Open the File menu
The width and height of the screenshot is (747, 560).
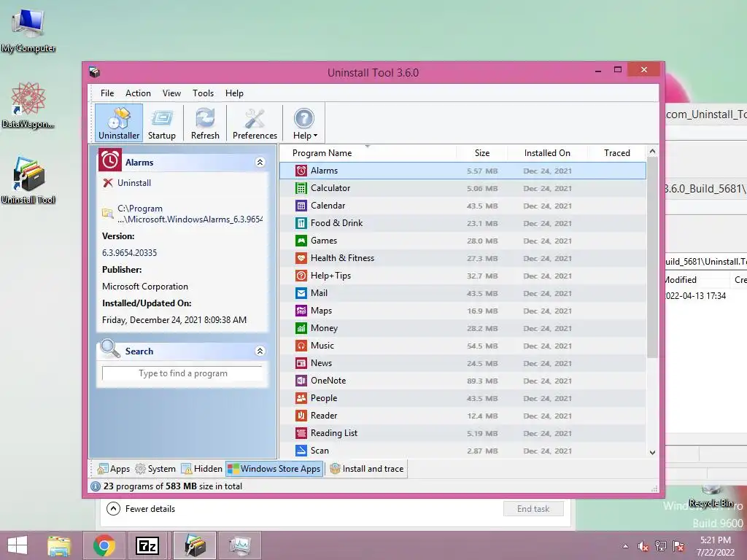(x=107, y=93)
